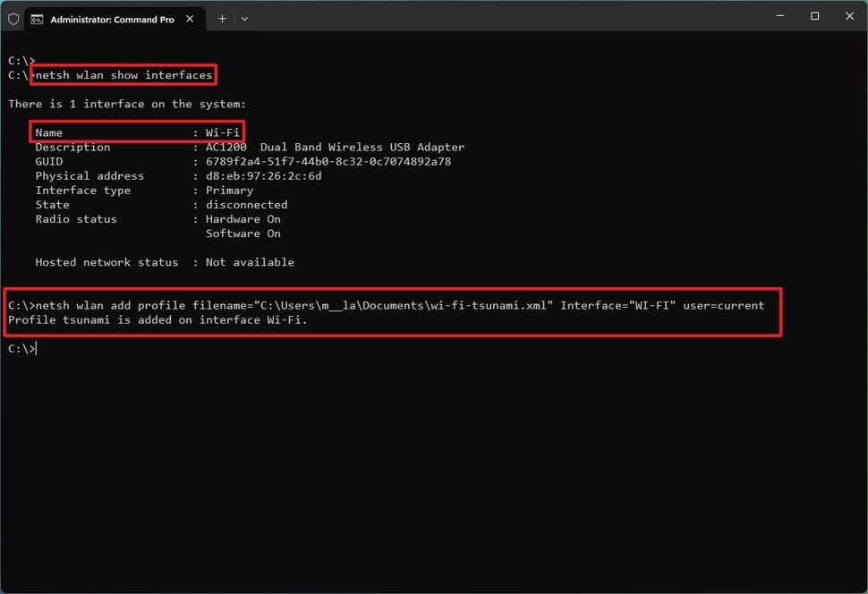The image size is (868, 594).
Task: Click the netsh wlan show interfaces command
Action: pyautogui.click(x=123, y=74)
